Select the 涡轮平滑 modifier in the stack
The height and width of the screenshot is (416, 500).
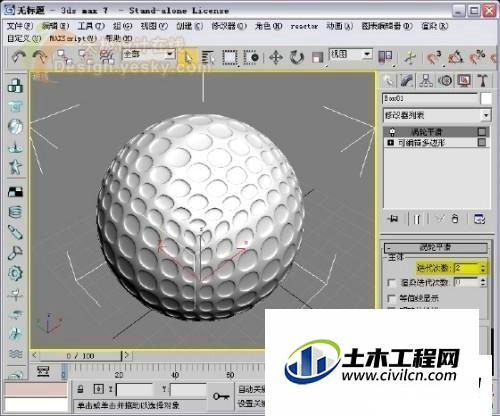click(437, 132)
